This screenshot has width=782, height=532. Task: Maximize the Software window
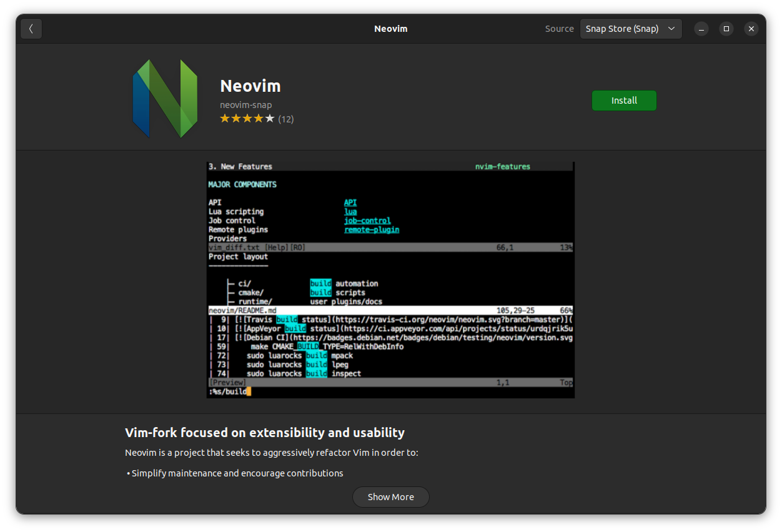click(726, 29)
